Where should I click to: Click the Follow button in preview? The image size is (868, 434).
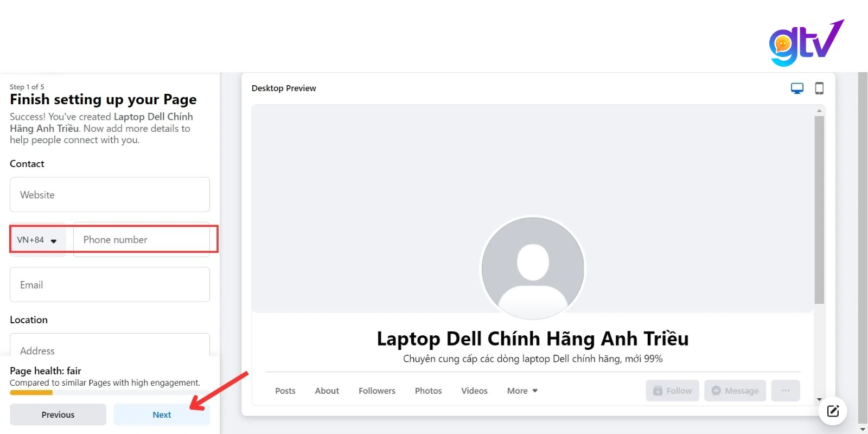tap(673, 391)
